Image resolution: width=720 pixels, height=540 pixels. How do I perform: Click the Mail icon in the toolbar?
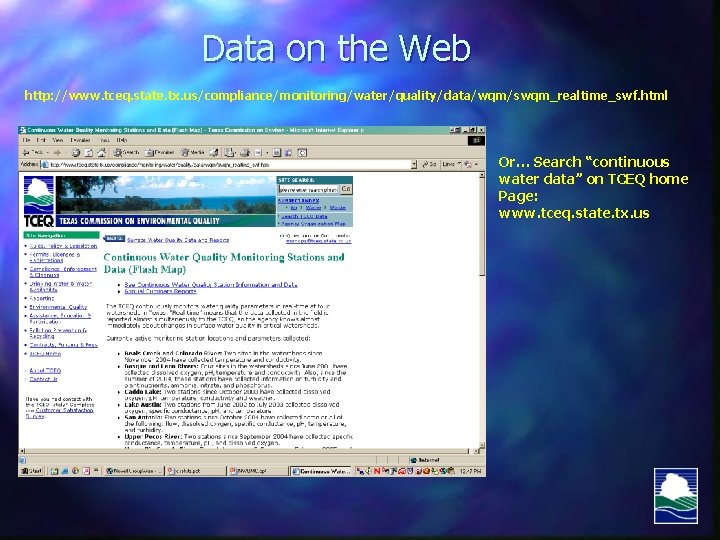(230, 152)
